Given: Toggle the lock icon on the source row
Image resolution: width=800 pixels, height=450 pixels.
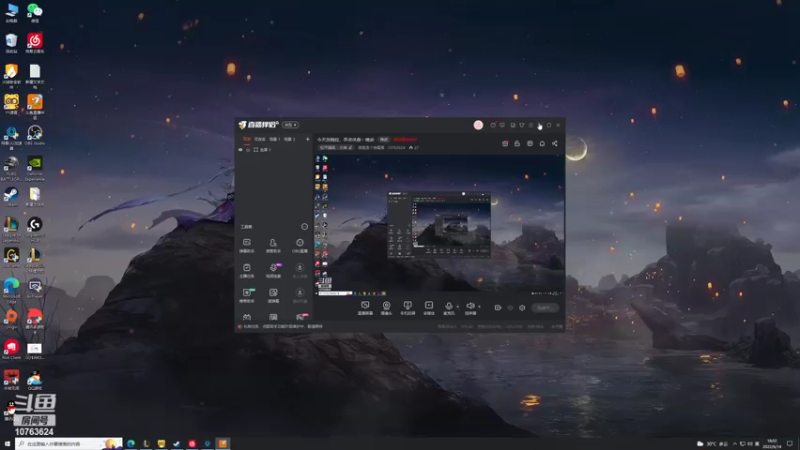Looking at the screenshot, I should tap(248, 149).
